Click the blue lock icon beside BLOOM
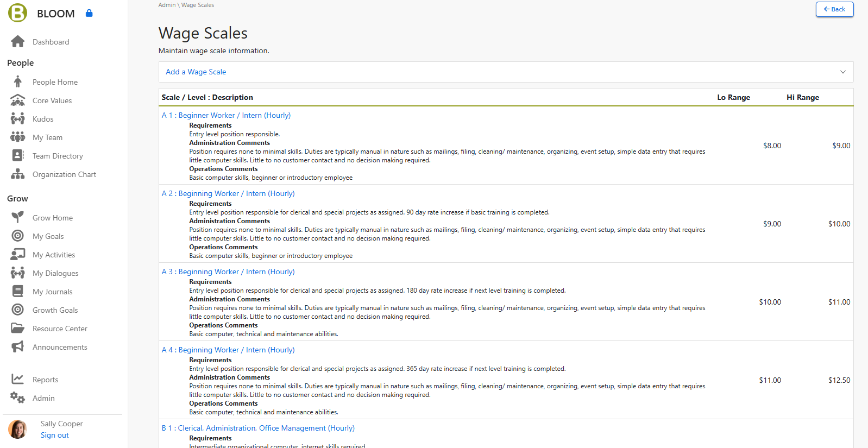The image size is (868, 448). [x=89, y=13]
